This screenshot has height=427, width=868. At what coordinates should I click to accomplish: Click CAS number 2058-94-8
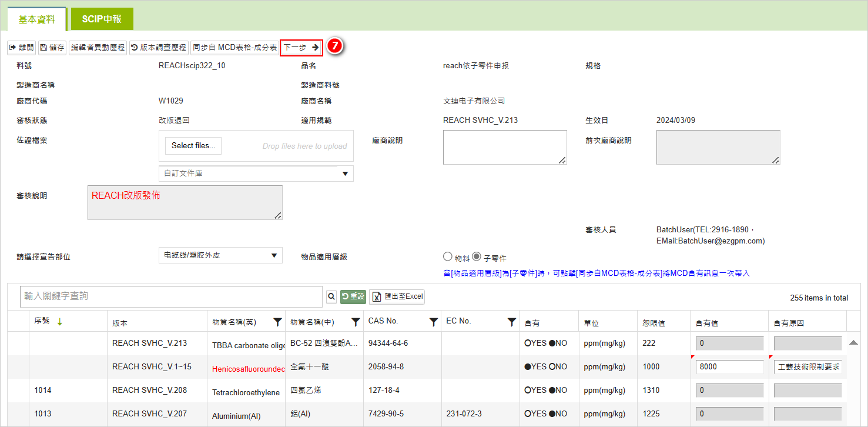tap(386, 366)
